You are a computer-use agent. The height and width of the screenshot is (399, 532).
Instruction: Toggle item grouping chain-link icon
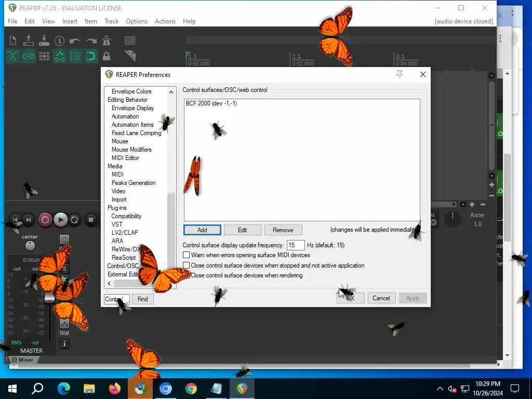(x=29, y=56)
